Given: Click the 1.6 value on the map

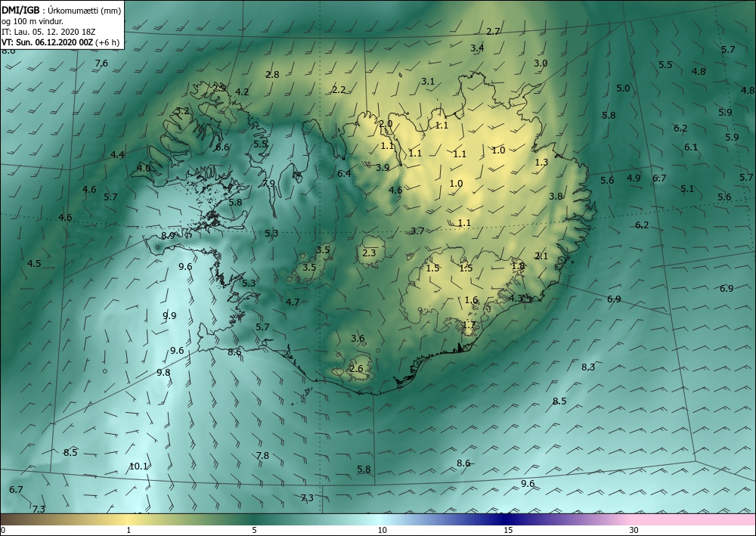Looking at the screenshot, I should 471,300.
